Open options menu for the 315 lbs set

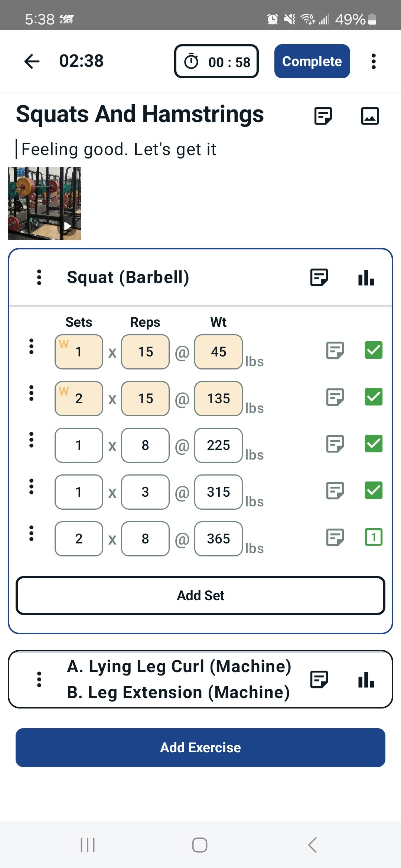tap(31, 487)
